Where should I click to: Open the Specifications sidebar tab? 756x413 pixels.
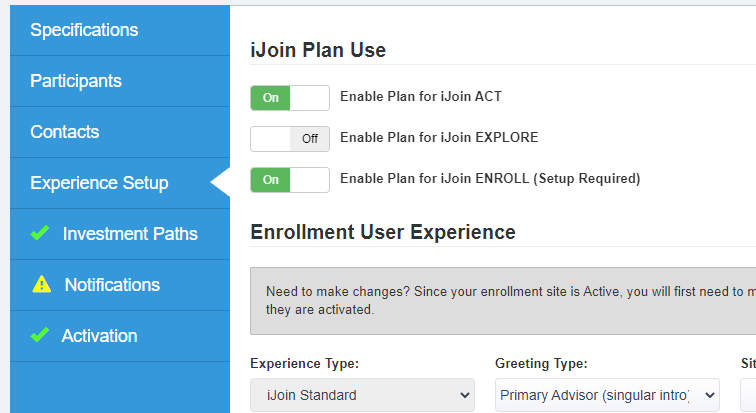120,30
